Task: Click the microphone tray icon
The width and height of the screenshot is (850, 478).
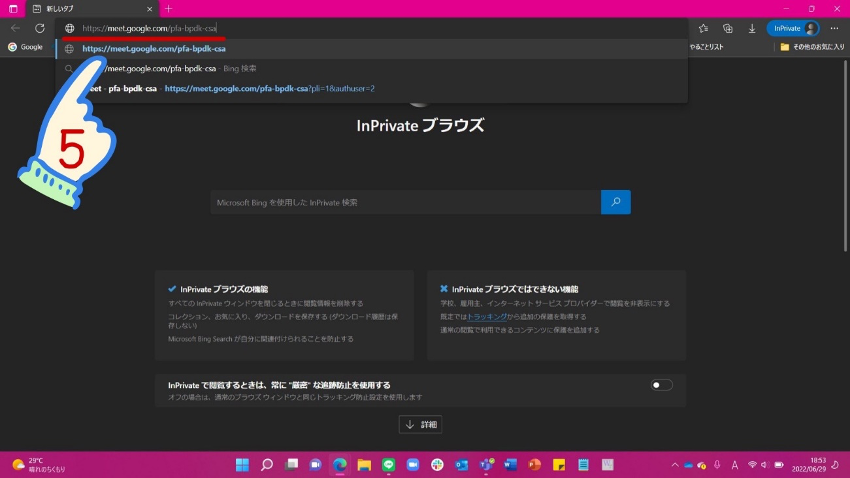Action: (717, 465)
